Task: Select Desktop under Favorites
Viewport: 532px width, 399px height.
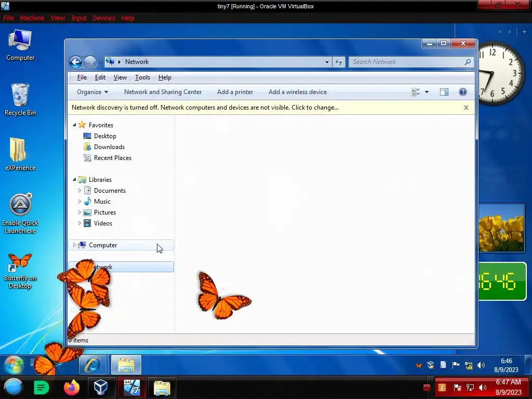Action: pyautogui.click(x=105, y=136)
